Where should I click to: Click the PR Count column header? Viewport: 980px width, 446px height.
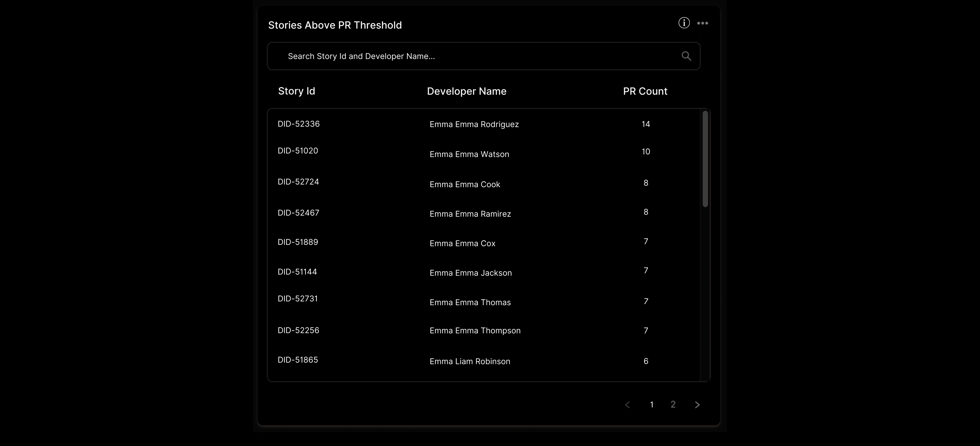click(x=645, y=91)
